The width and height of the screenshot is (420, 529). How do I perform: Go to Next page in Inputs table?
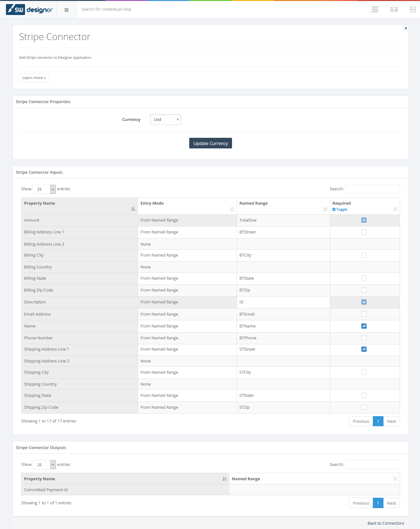coord(392,421)
